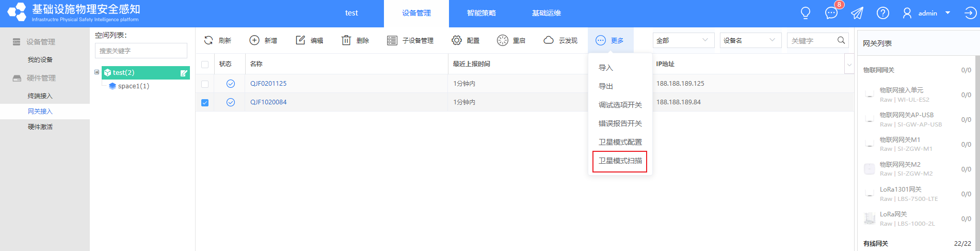Image resolution: width=980 pixels, height=251 pixels.
Task: Click the delete (删除) trash icon
Action: 346,40
